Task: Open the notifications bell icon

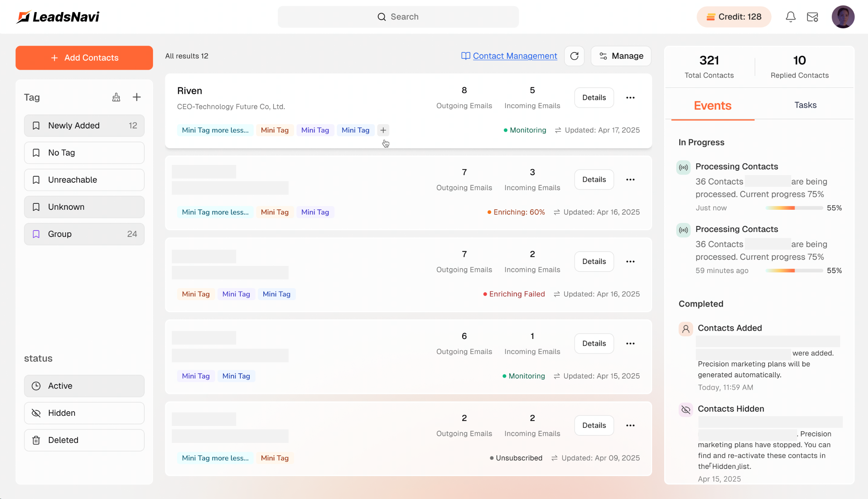Action: tap(790, 17)
